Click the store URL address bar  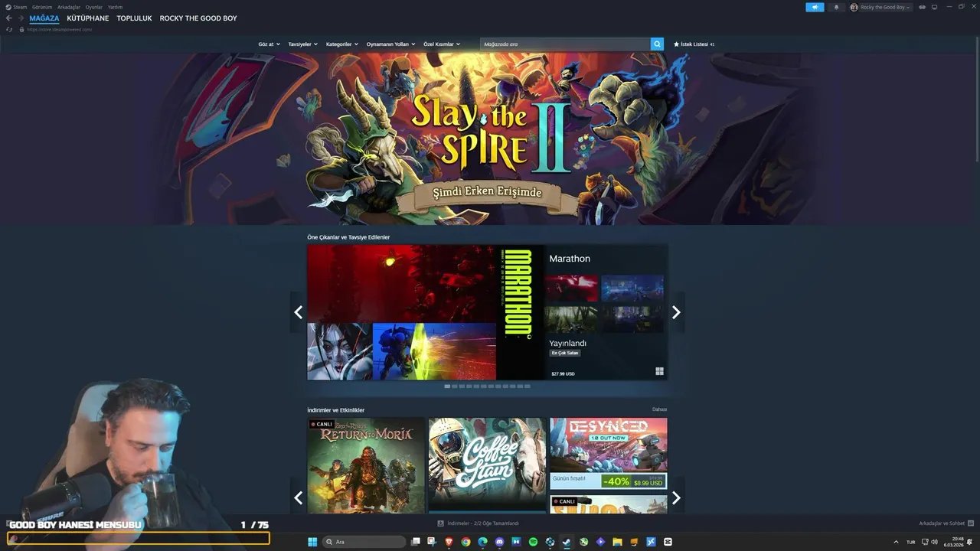pos(60,30)
